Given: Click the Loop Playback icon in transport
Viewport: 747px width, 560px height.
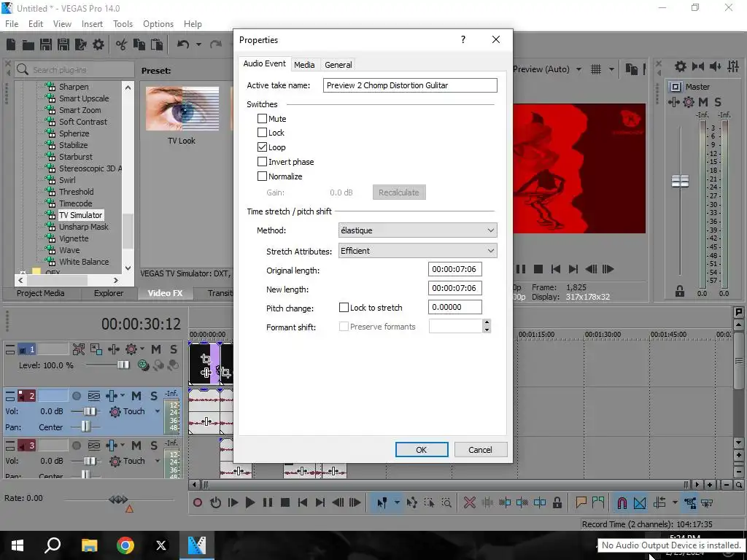Looking at the screenshot, I should pyautogui.click(x=215, y=502).
